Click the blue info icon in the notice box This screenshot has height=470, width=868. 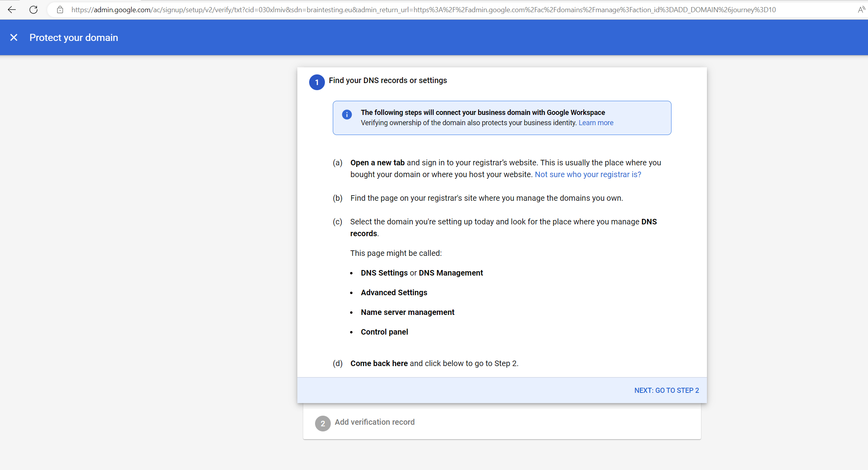[x=347, y=115]
